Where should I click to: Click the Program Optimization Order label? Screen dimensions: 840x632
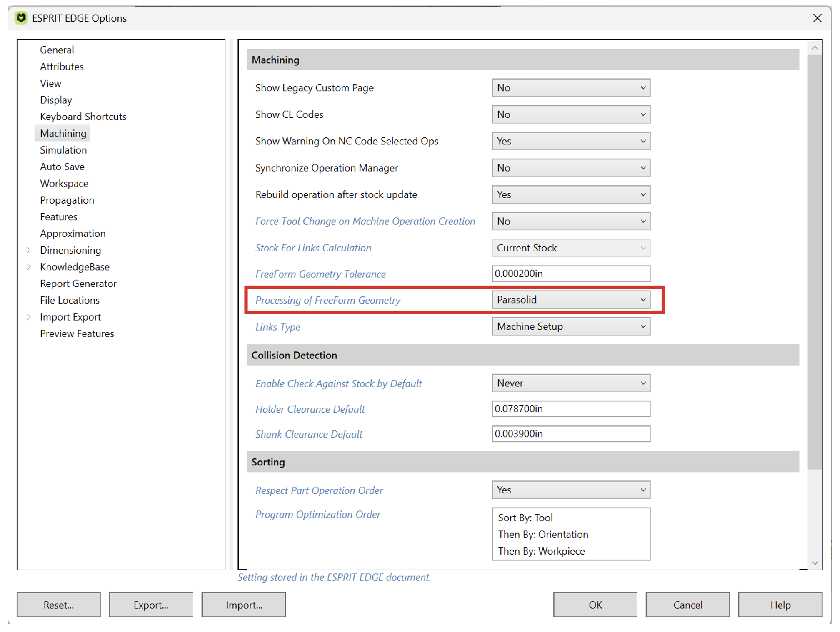(318, 514)
